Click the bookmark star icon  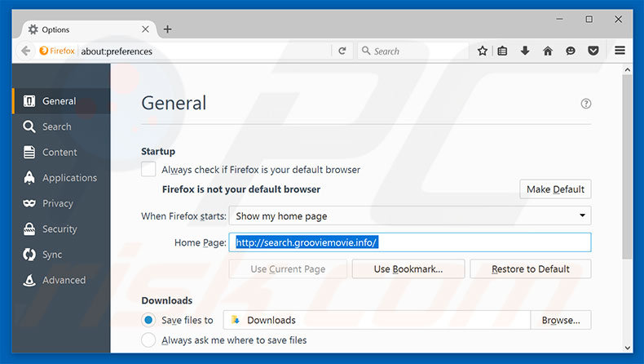pos(483,51)
